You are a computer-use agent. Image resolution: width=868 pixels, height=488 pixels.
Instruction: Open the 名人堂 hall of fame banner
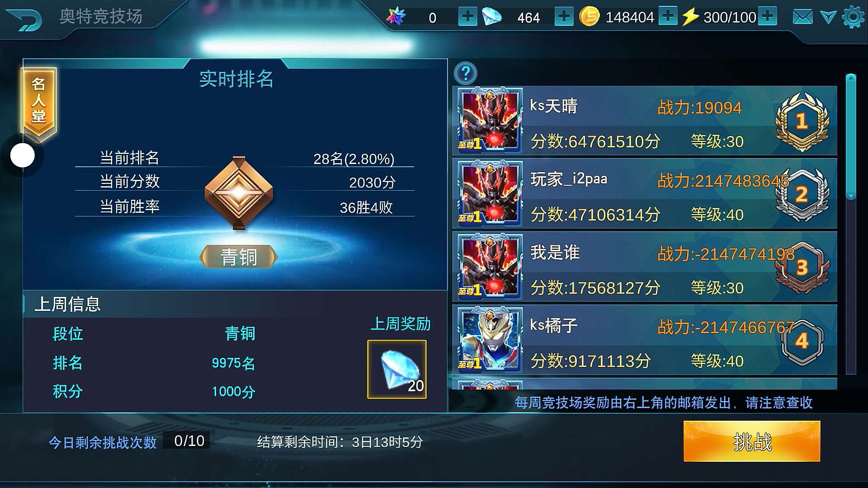38,101
